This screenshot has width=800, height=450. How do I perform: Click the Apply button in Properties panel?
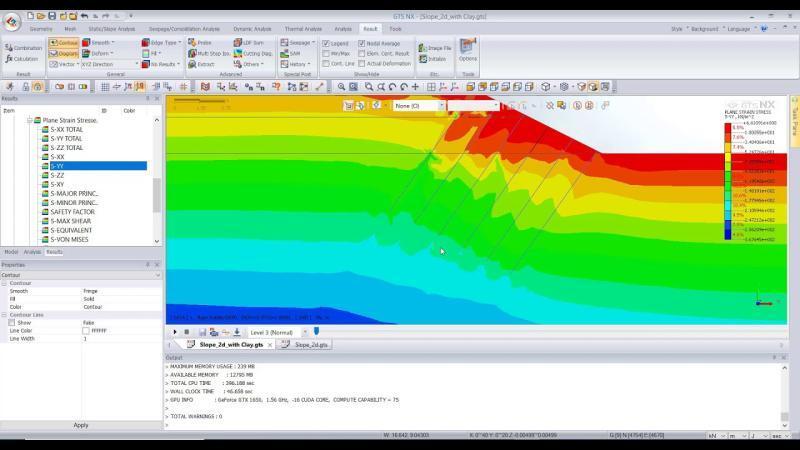81,425
